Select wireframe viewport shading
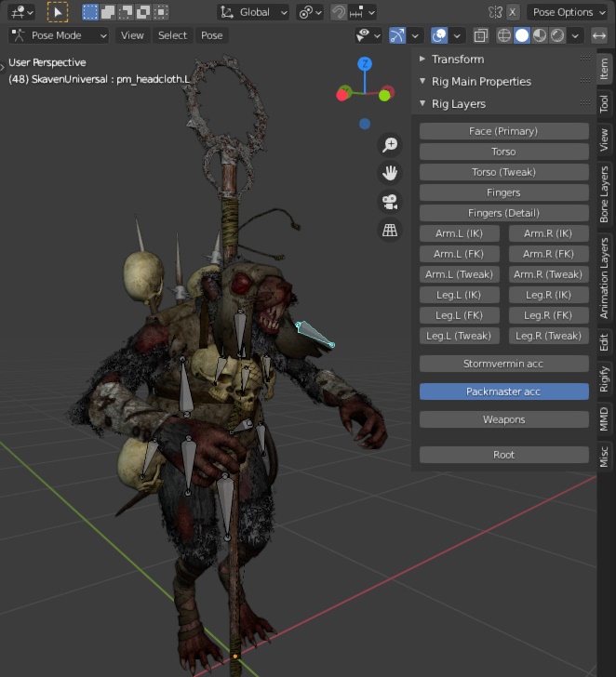 point(504,35)
